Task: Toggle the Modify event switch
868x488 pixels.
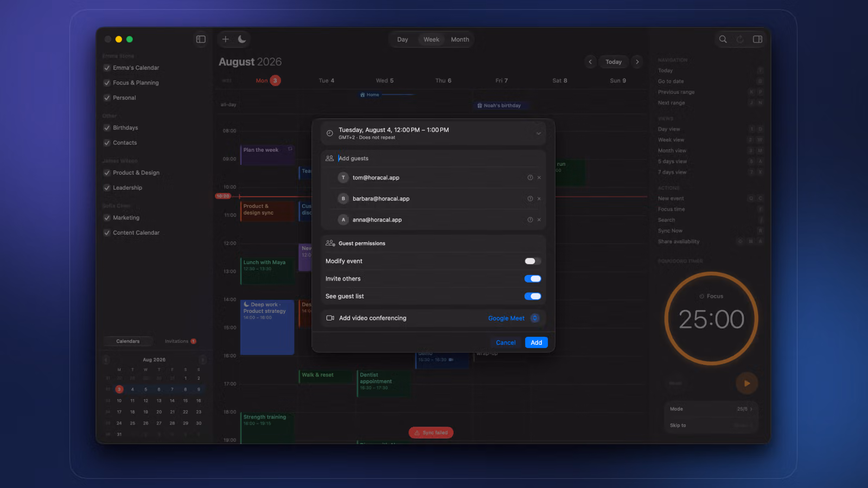Action: pos(533,261)
